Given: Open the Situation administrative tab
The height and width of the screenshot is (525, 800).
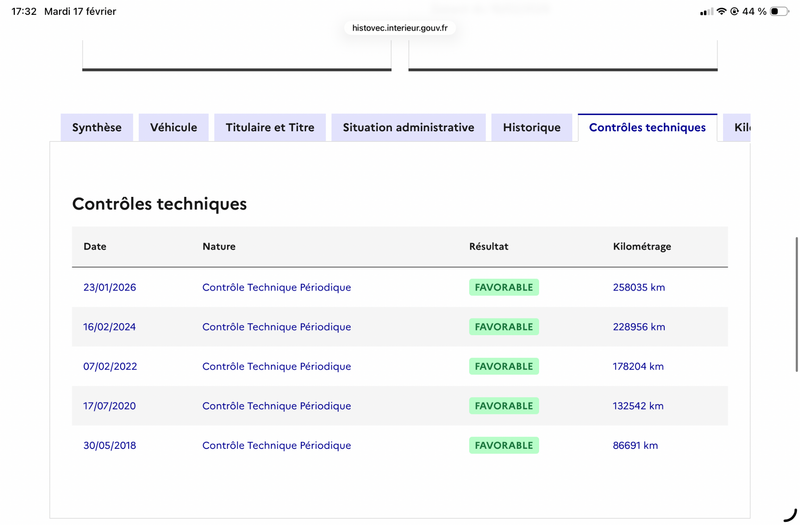Looking at the screenshot, I should point(408,128).
